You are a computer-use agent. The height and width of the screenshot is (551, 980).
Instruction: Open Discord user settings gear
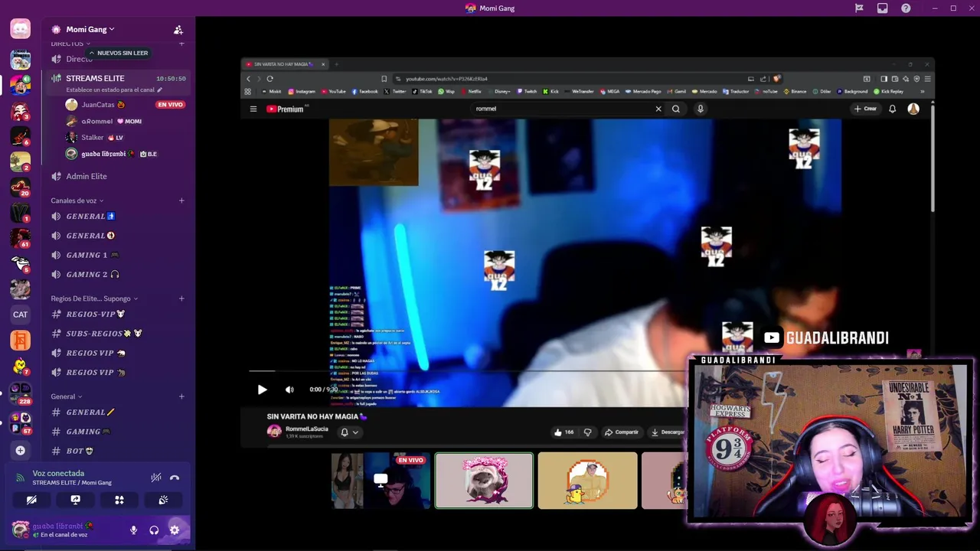click(x=175, y=530)
